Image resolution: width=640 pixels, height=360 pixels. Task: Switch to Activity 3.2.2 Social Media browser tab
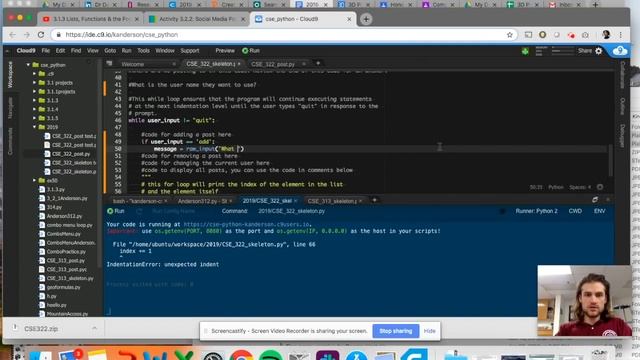click(197, 19)
